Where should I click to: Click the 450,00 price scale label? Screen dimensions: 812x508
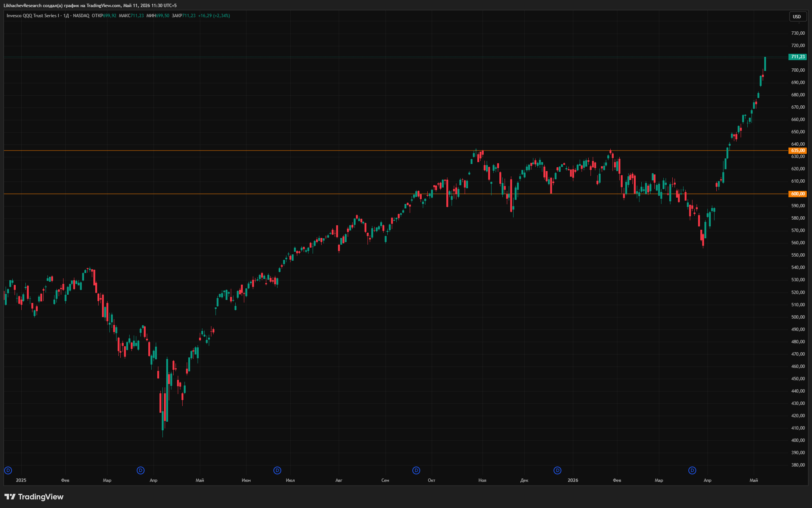pos(798,379)
